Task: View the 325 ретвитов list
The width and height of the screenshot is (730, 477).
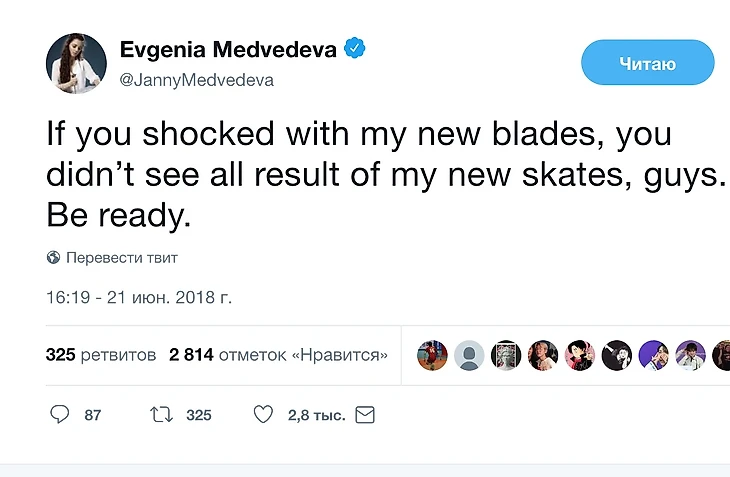Action: point(101,355)
